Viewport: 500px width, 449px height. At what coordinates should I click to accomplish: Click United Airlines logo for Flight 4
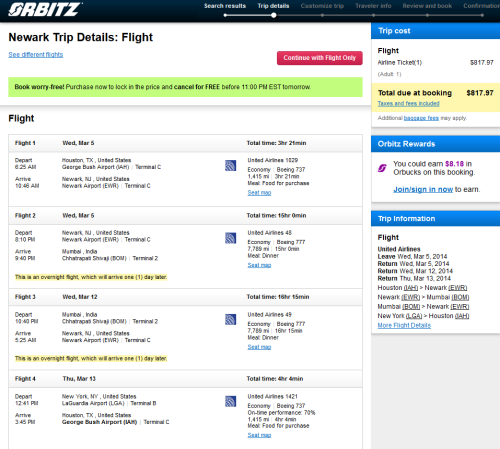[x=230, y=402]
